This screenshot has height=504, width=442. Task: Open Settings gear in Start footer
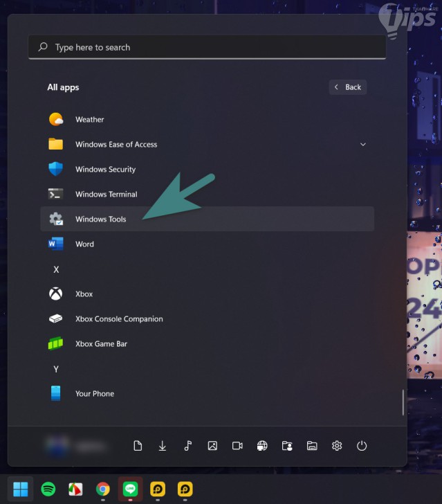pyautogui.click(x=337, y=446)
